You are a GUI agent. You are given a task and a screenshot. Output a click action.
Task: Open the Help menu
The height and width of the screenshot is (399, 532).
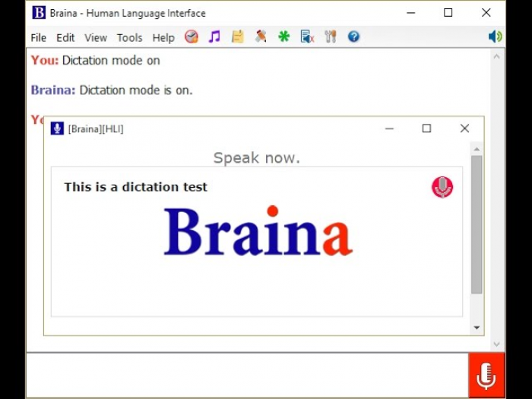[163, 37]
